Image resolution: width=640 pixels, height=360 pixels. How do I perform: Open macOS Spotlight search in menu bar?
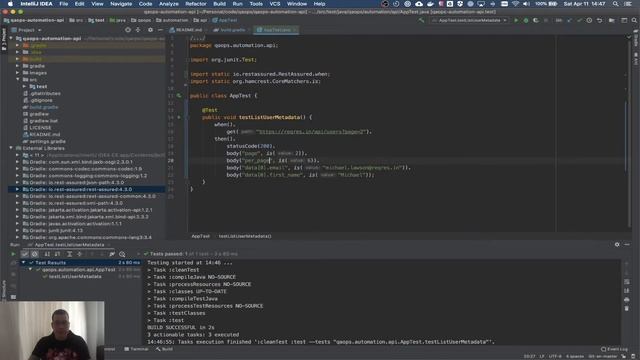coord(616,4)
